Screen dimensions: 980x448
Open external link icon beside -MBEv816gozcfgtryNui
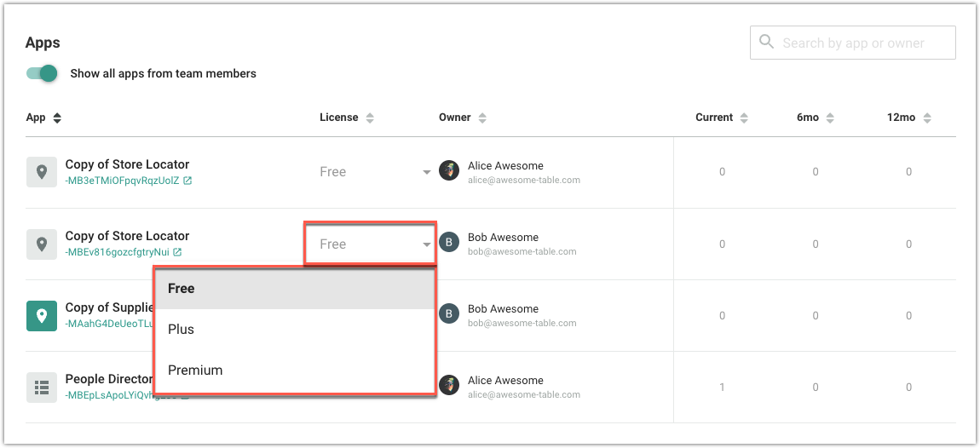[x=177, y=253]
